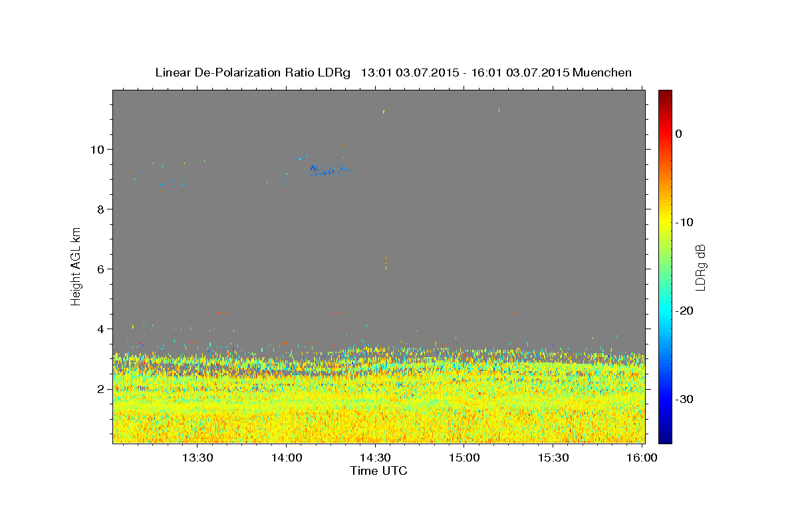The width and height of the screenshot is (798, 532).
Task: Click the "Height AGL km" axis label
Action: [76, 266]
